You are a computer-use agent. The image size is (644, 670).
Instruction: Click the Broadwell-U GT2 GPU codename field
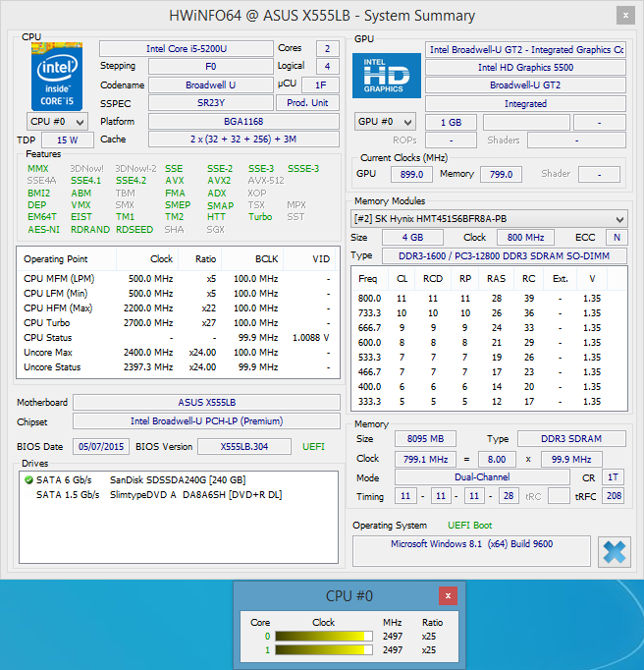coord(526,85)
